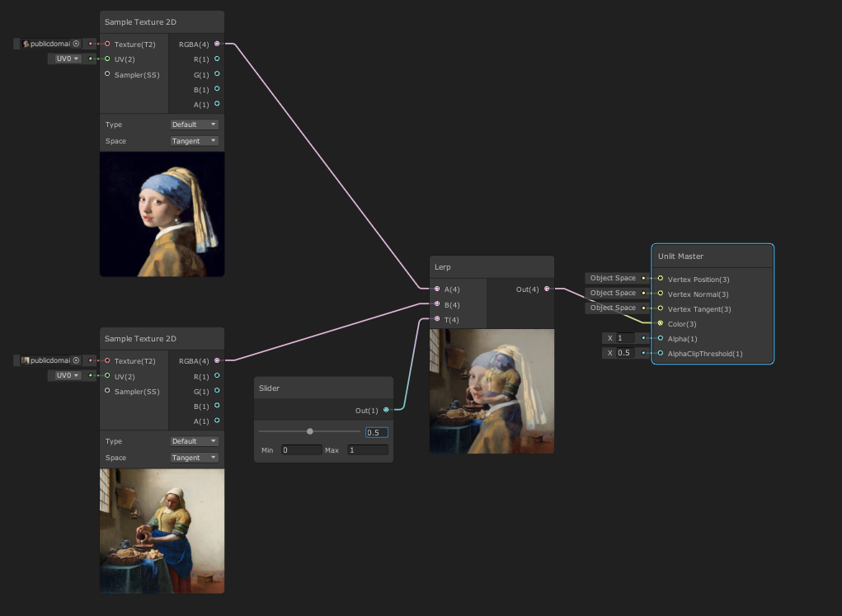Click the AlphaClipThreshold X value field
The height and width of the screenshot is (616, 842).
(x=626, y=353)
